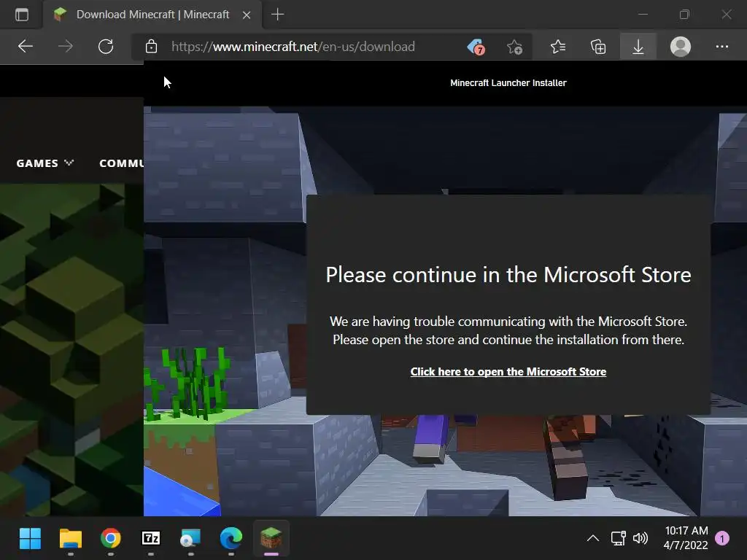Show hidden system tray icons
Image resolution: width=747 pixels, height=560 pixels.
pyautogui.click(x=592, y=539)
